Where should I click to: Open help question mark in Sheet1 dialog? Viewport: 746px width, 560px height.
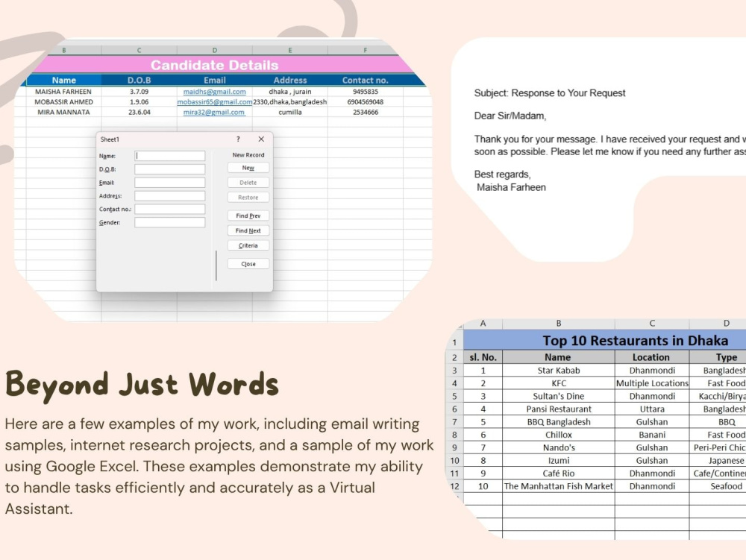239,139
